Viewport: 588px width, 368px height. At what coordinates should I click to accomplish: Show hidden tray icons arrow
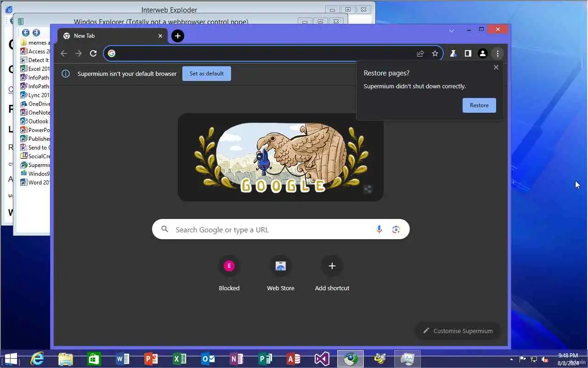click(512, 359)
